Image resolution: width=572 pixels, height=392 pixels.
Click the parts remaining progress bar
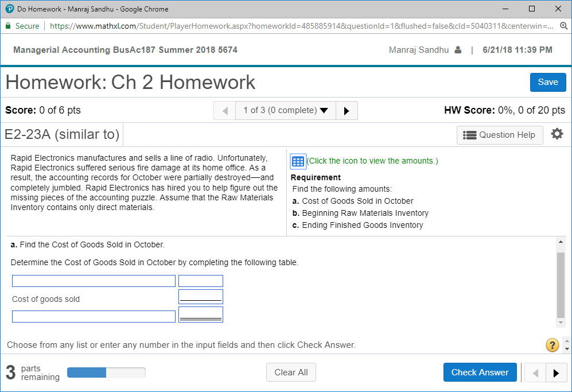106,372
